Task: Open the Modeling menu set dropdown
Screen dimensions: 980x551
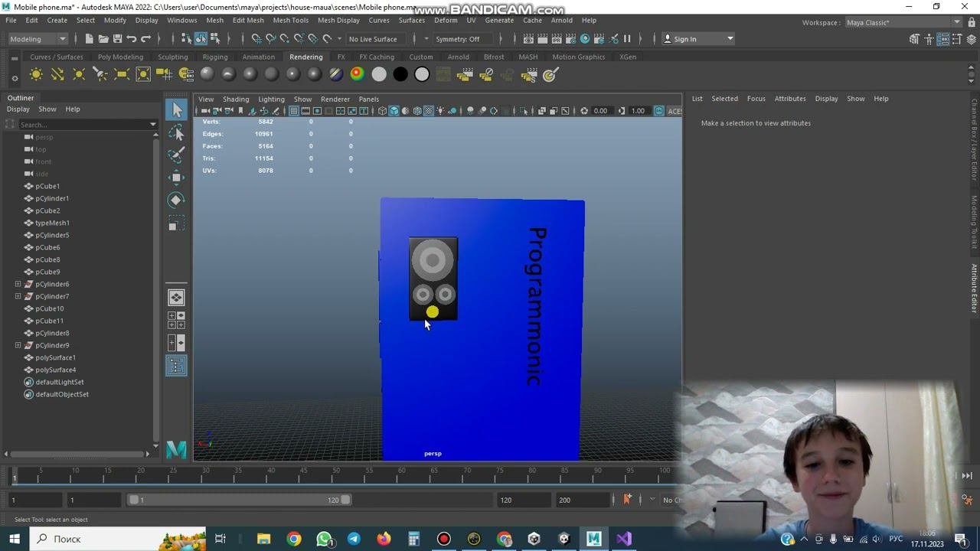Action: click(x=38, y=39)
